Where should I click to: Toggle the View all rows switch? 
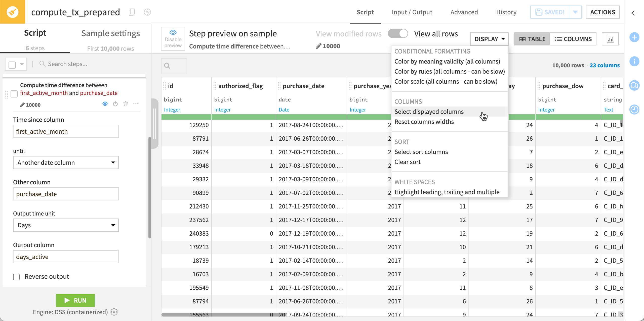pos(398,33)
